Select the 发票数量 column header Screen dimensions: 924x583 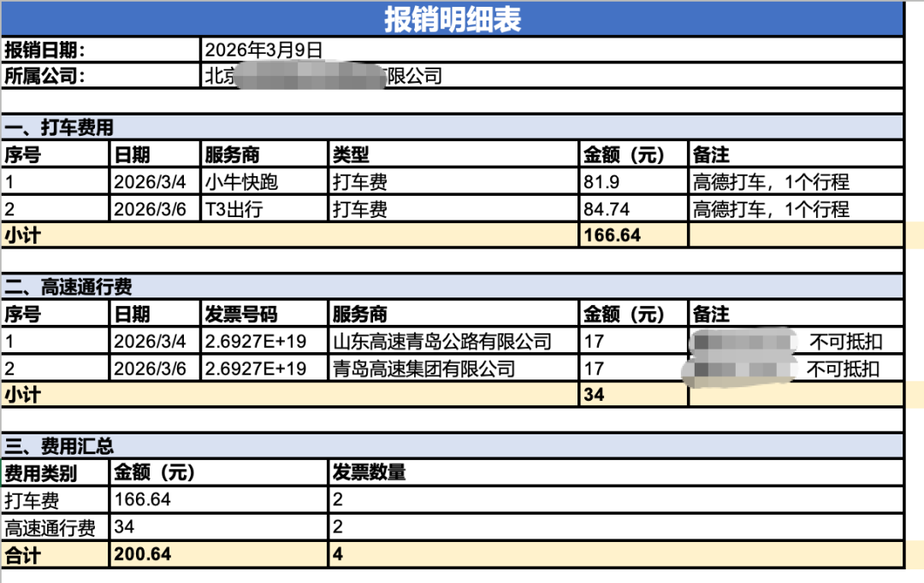click(359, 473)
